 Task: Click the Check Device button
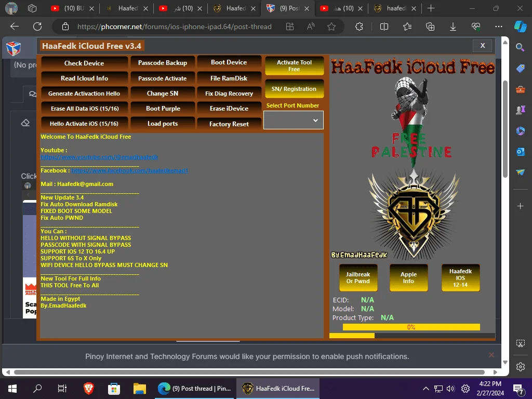84,63
